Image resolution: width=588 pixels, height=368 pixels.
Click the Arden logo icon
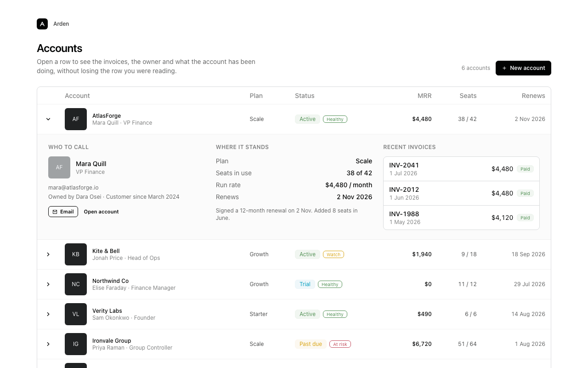[42, 24]
